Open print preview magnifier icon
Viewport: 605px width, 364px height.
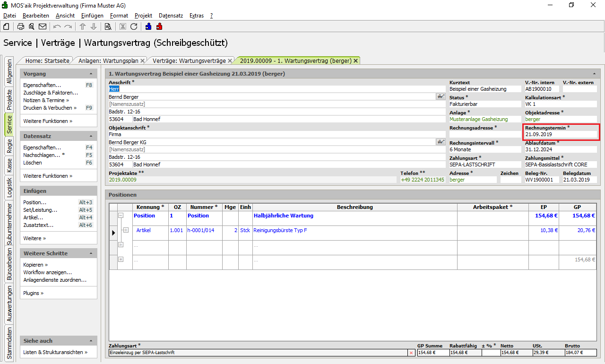(x=31, y=26)
